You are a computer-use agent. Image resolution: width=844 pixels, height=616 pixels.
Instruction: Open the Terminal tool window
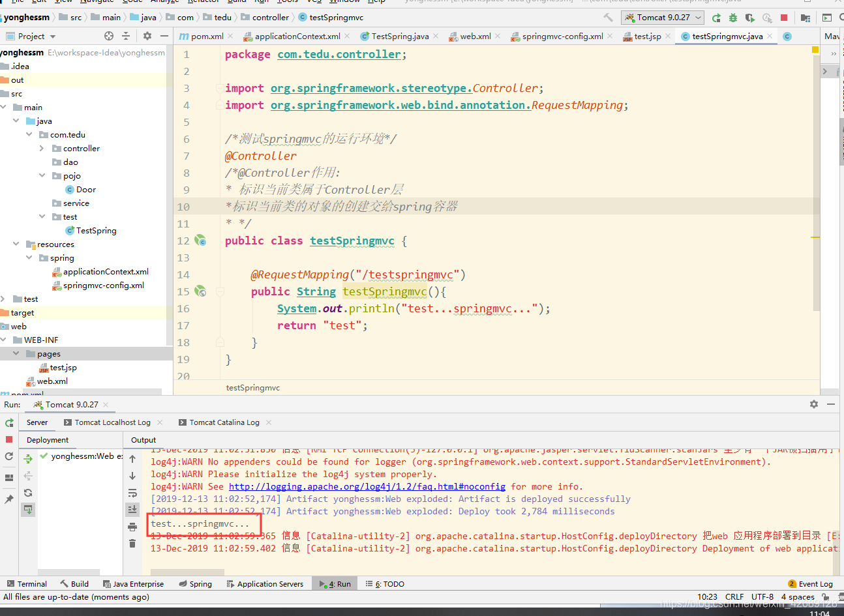27,584
